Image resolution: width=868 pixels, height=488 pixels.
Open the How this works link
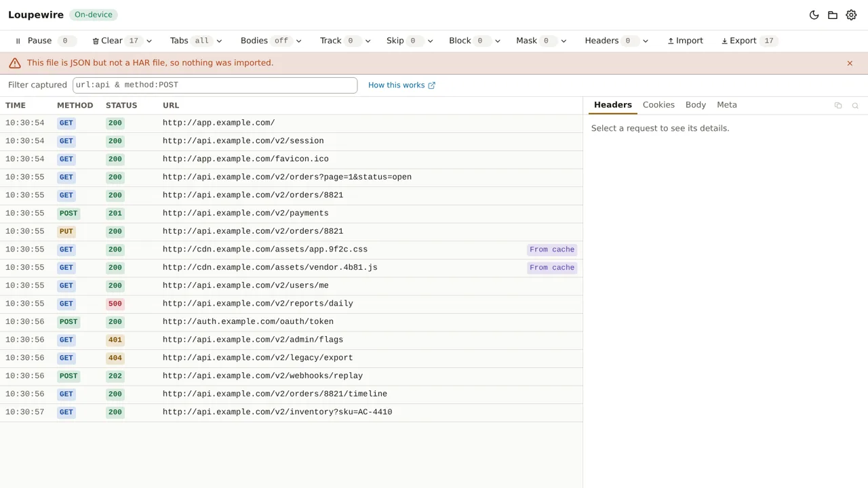point(401,85)
